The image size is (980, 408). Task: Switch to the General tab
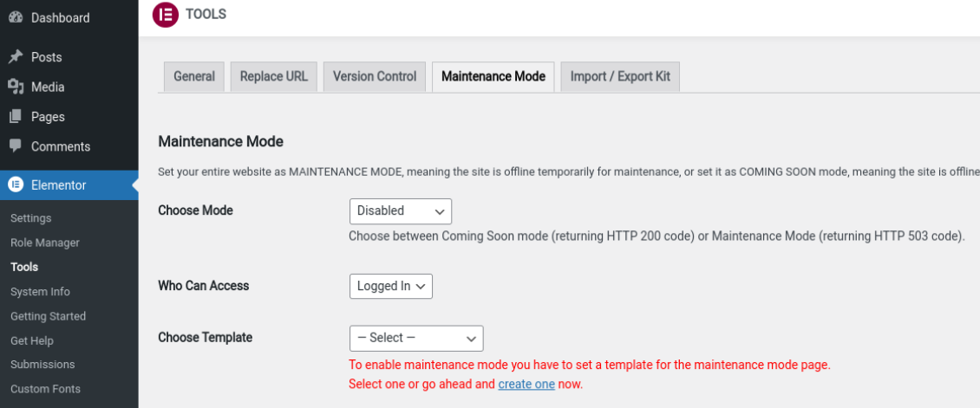click(194, 76)
